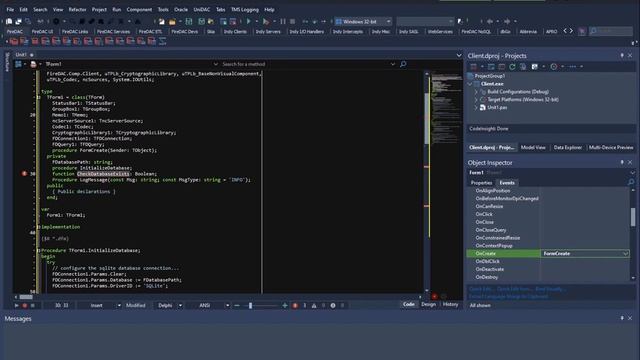The height and width of the screenshot is (360, 640).
Task: Click the red breakpoint marker on line 30
Action: pos(24,173)
